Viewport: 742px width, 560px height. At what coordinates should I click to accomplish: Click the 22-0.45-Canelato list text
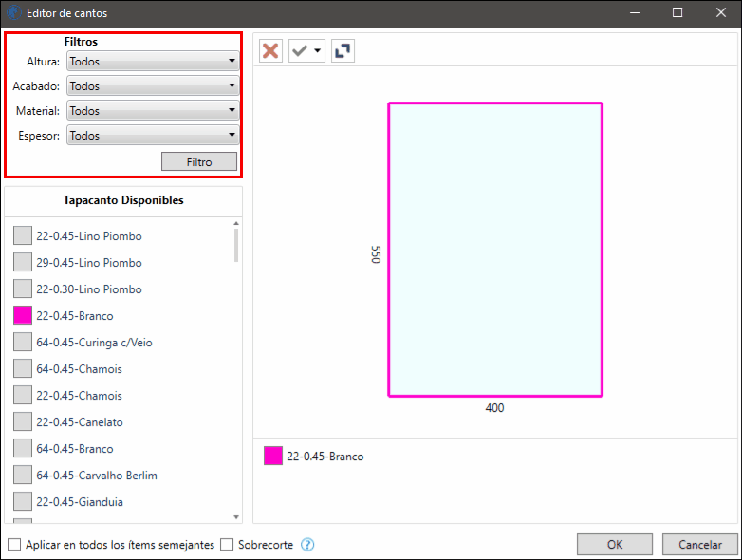point(80,421)
